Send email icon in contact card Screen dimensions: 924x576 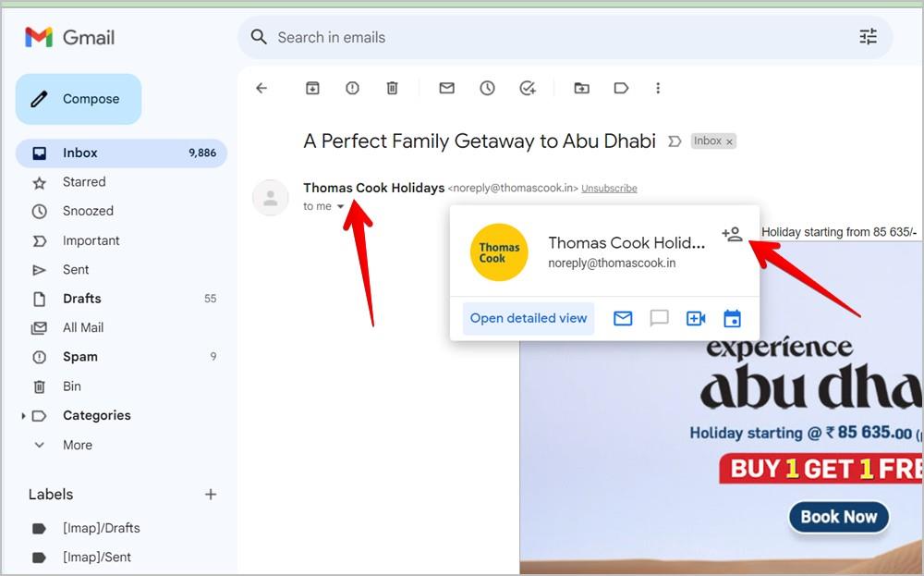click(x=623, y=319)
